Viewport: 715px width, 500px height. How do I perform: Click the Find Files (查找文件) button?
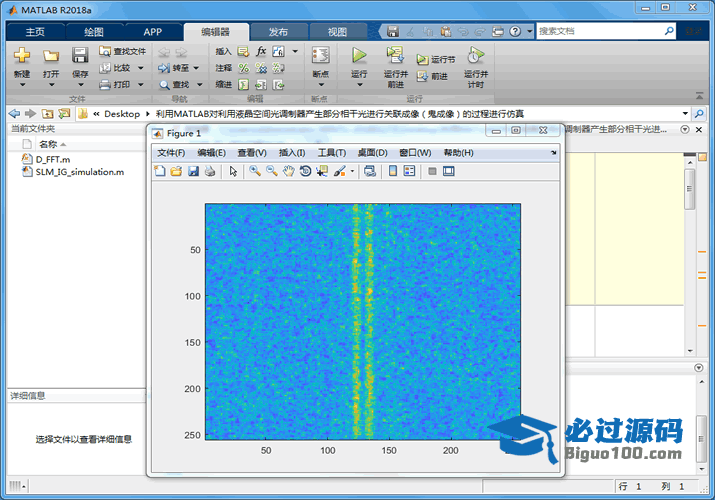(x=122, y=51)
